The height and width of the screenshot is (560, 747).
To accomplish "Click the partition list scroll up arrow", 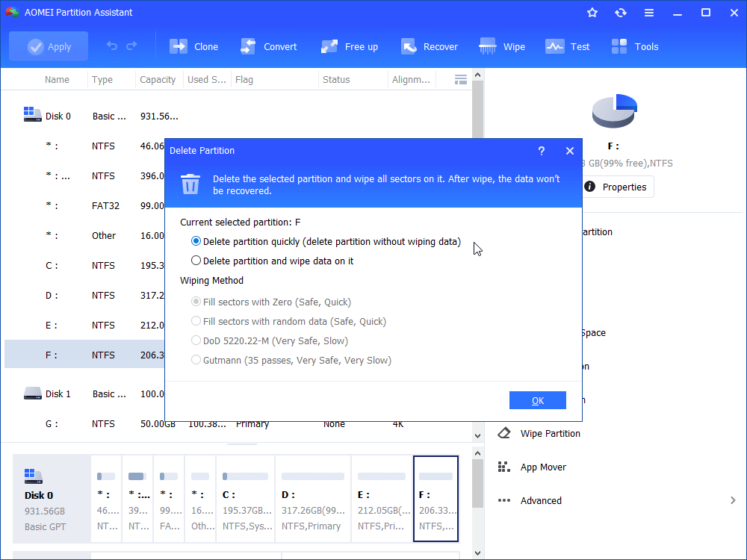I will 478,75.
